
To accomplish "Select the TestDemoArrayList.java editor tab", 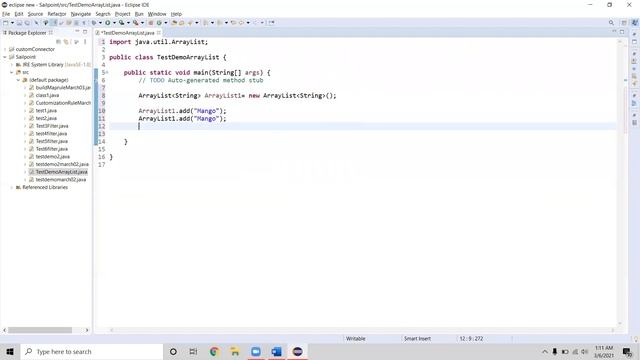I will [x=127, y=33].
